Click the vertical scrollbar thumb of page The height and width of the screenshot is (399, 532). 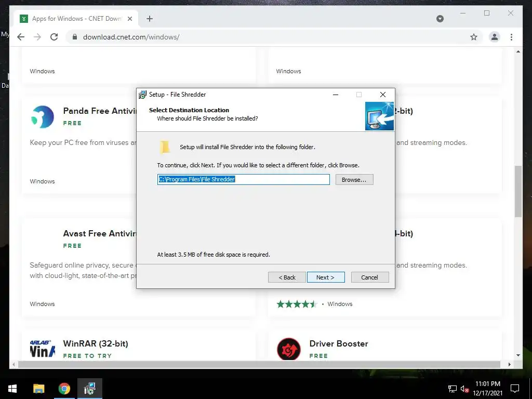518,191
